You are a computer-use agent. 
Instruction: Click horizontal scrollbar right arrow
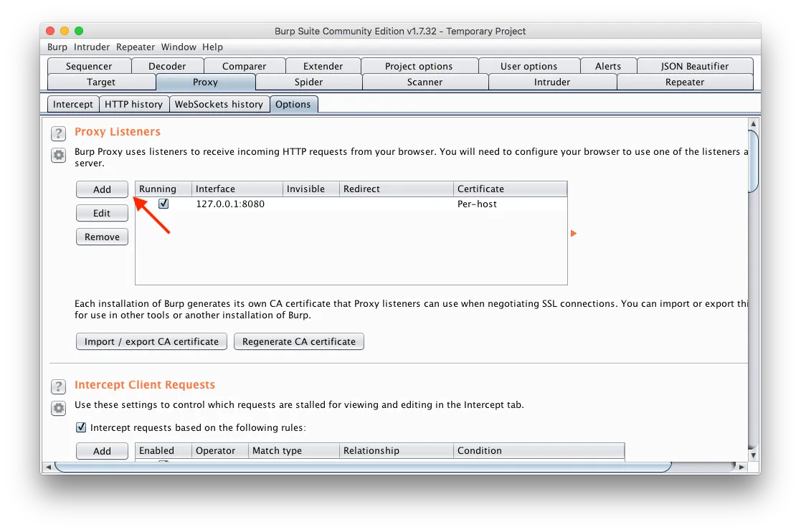click(741, 467)
